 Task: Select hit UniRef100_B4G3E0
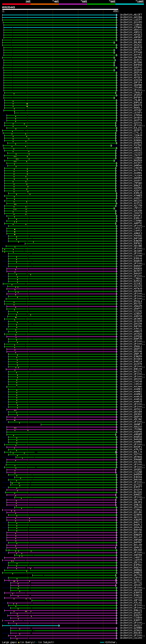(x=131, y=633)
